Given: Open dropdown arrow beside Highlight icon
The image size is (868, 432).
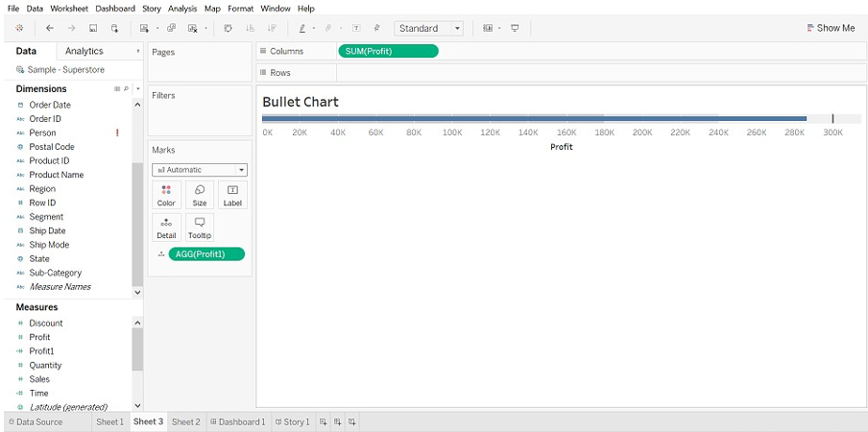Looking at the screenshot, I should pos(314,28).
